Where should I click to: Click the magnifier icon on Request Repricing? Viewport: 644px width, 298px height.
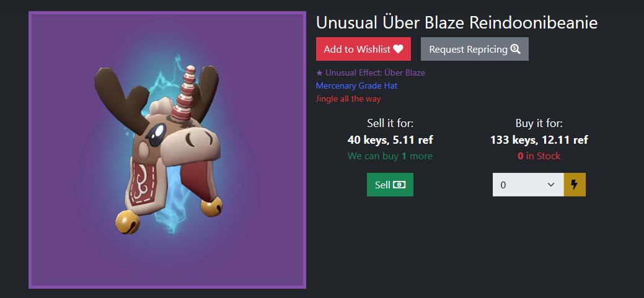click(x=516, y=50)
